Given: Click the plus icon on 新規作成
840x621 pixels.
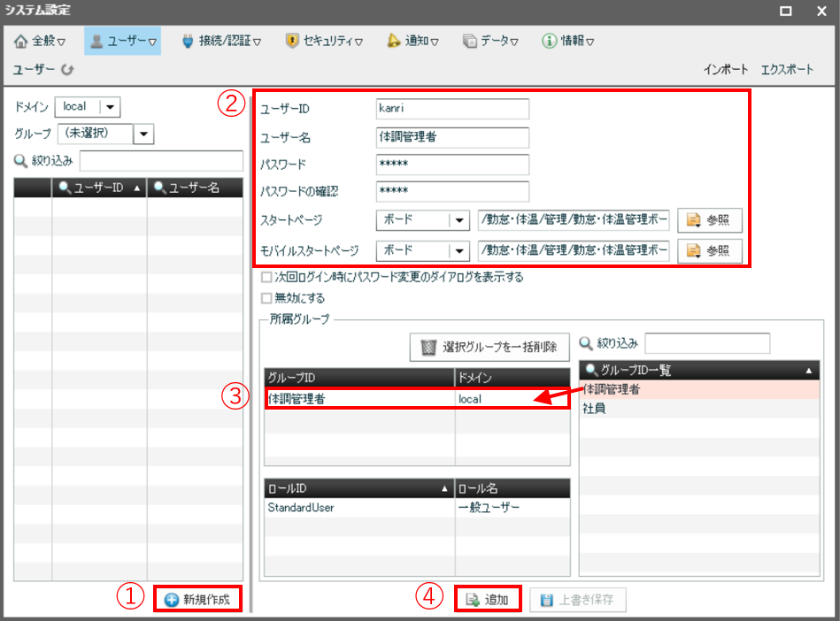Looking at the screenshot, I should click(x=171, y=599).
